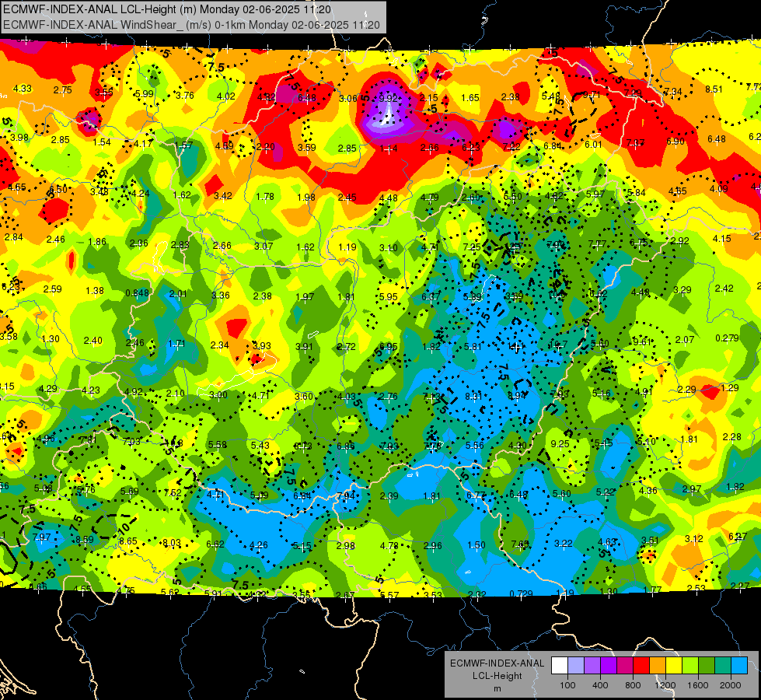Click the red legend swatch

tap(641, 666)
